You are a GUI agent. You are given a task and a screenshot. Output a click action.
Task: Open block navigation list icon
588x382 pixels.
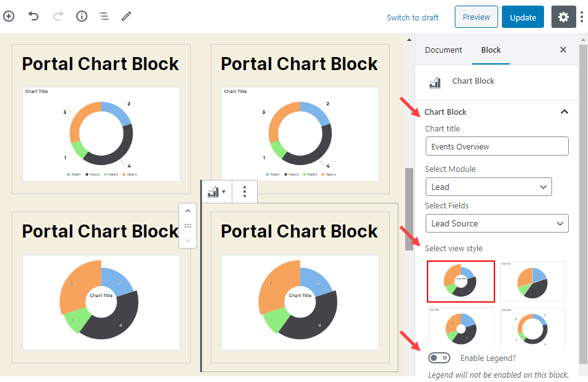[x=104, y=17]
